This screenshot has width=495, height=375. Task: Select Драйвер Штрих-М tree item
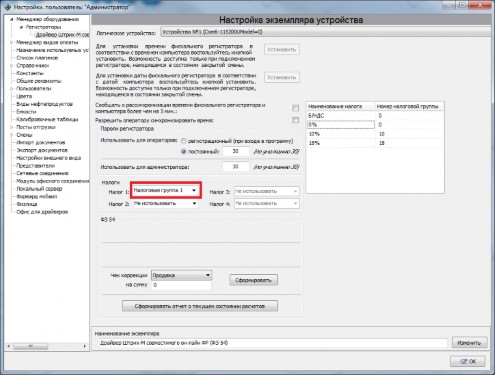point(62,35)
